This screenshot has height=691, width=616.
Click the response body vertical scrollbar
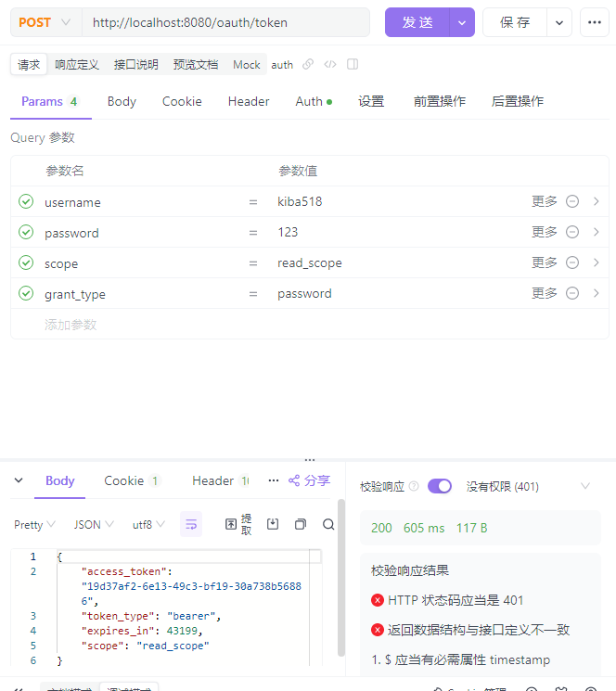[x=340, y=577]
